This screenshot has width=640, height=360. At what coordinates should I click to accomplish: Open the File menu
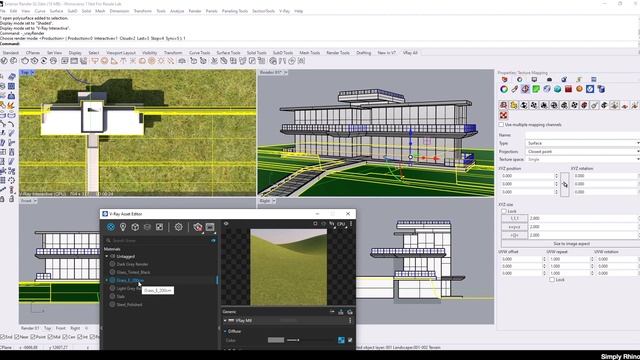click(2, 11)
